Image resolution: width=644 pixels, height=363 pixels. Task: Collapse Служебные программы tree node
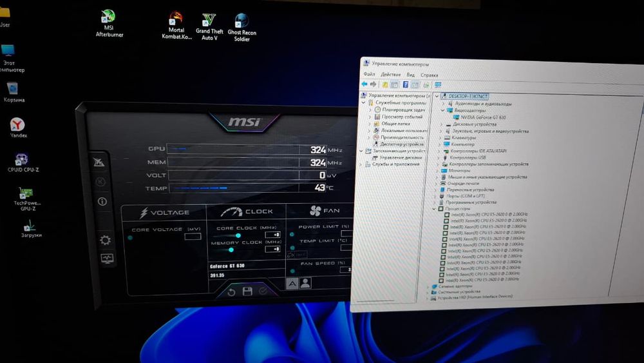tap(364, 103)
